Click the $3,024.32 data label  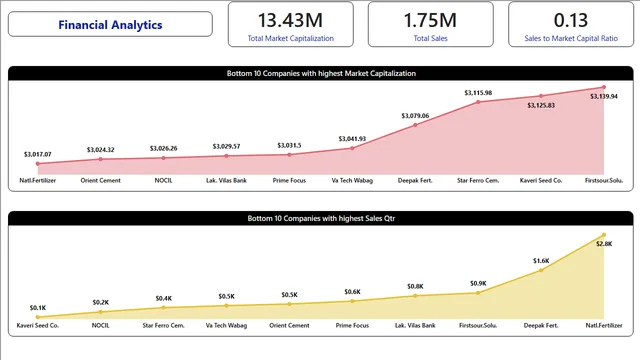[100, 150]
